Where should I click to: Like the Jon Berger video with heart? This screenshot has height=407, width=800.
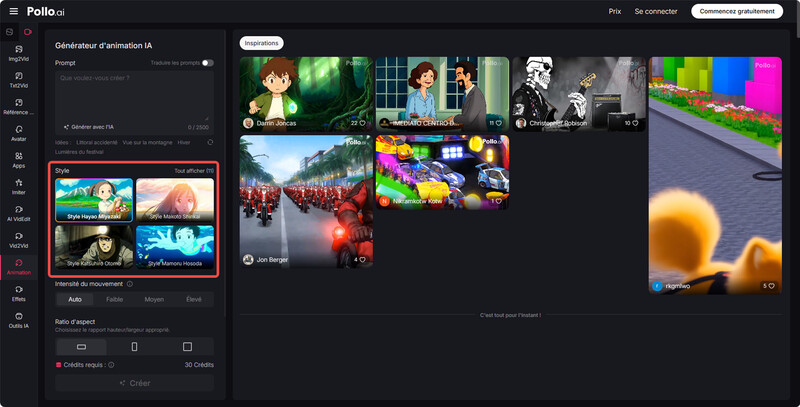[362, 260]
